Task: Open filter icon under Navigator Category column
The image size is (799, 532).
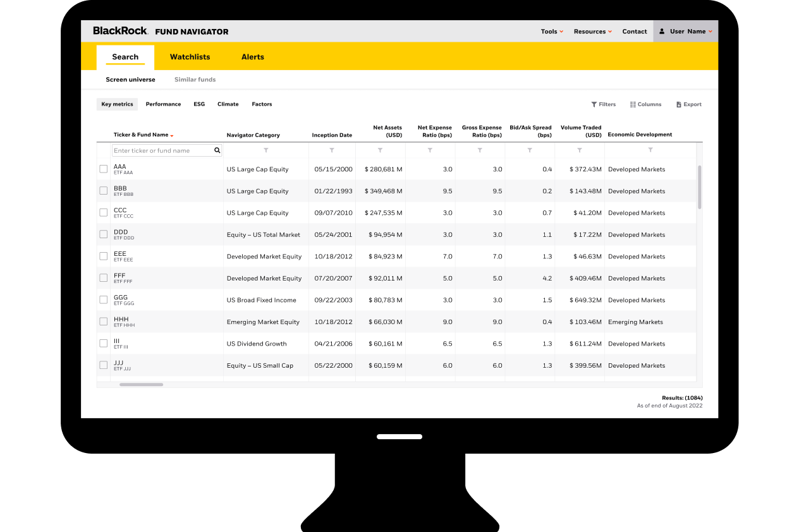Action: pos(266,150)
